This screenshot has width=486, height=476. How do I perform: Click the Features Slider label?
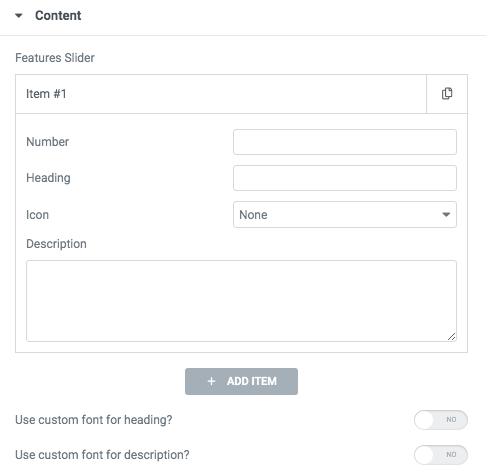[55, 58]
